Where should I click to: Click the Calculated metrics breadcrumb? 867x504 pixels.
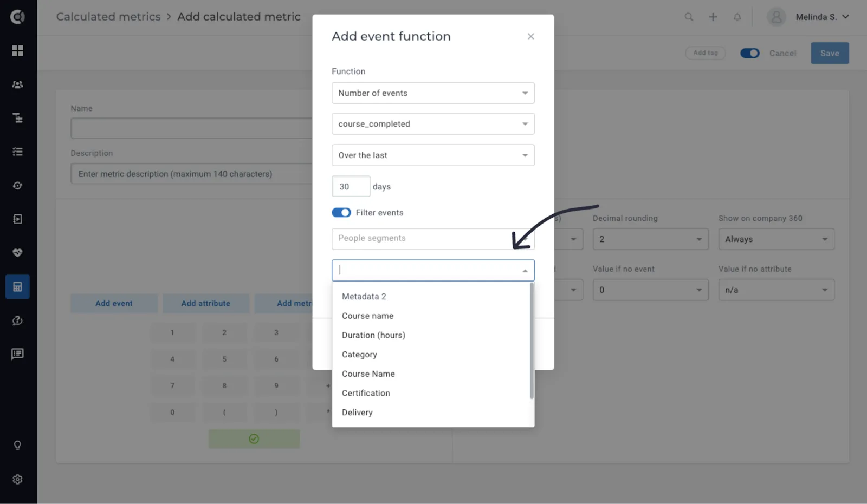pyautogui.click(x=108, y=17)
